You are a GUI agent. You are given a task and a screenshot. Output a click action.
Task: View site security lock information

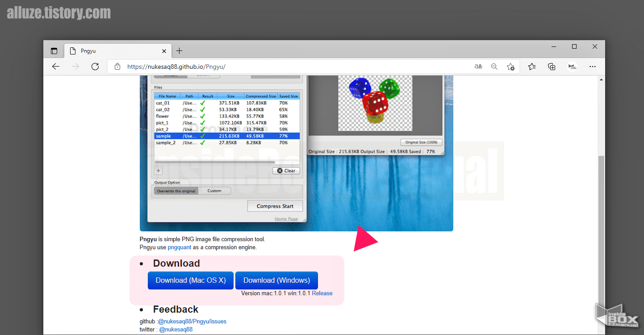click(117, 67)
